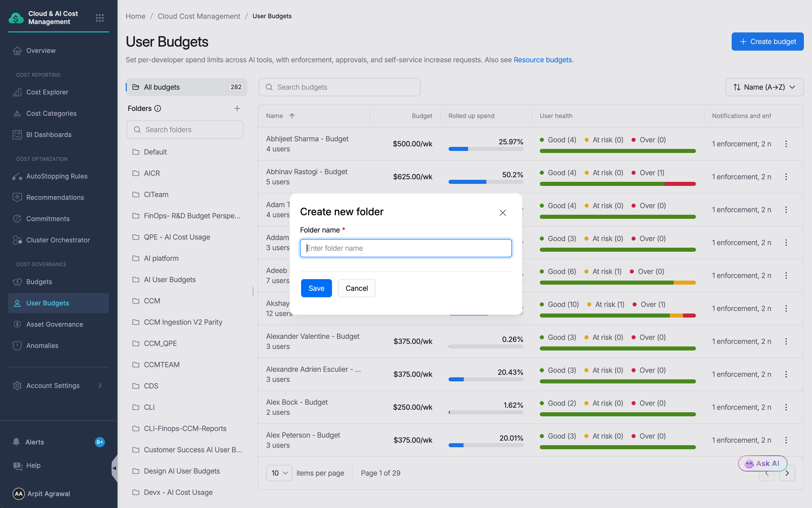Select QPE - AI Cost Usage folder
Image resolution: width=812 pixels, height=508 pixels.
coord(177,237)
